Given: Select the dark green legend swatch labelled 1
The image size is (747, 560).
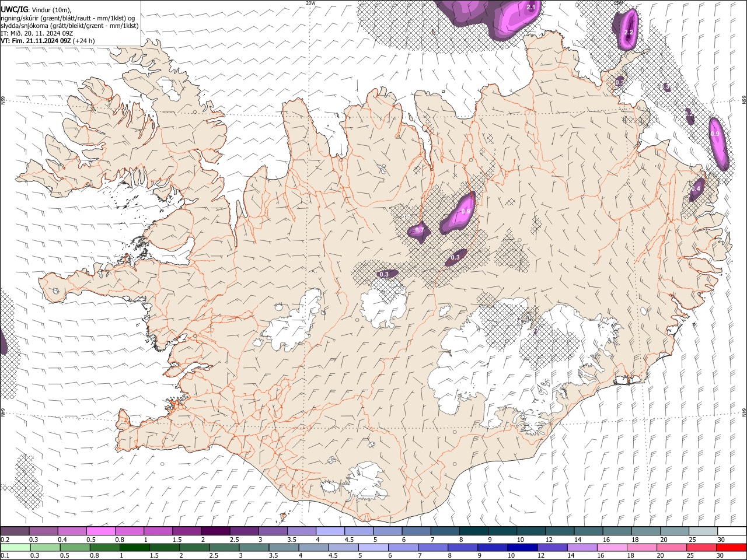Looking at the screenshot, I should [134, 547].
